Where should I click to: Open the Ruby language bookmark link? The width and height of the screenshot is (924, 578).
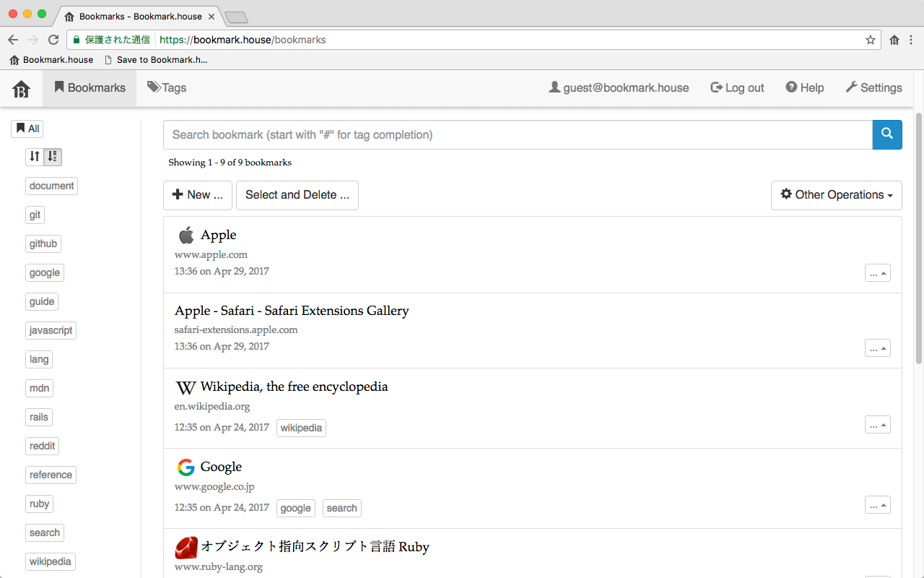click(x=315, y=547)
